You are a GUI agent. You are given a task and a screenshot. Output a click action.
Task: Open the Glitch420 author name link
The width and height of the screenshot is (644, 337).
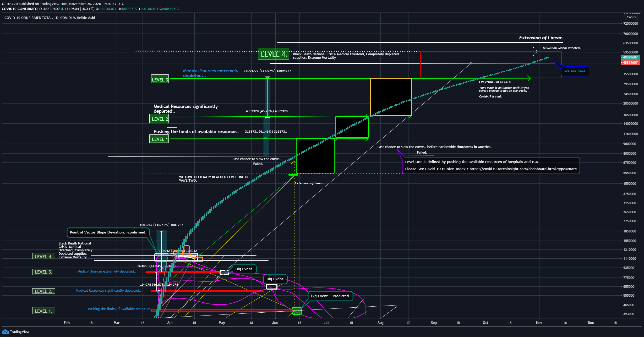10,4
